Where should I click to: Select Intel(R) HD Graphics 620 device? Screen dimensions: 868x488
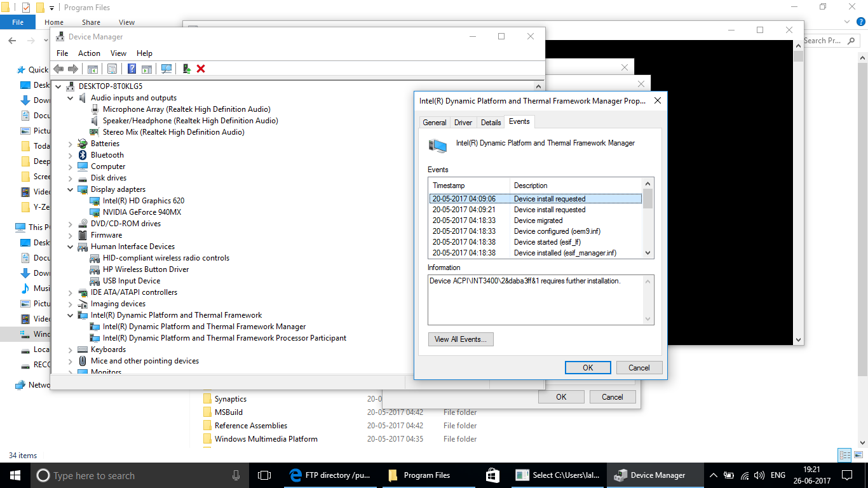coord(144,201)
